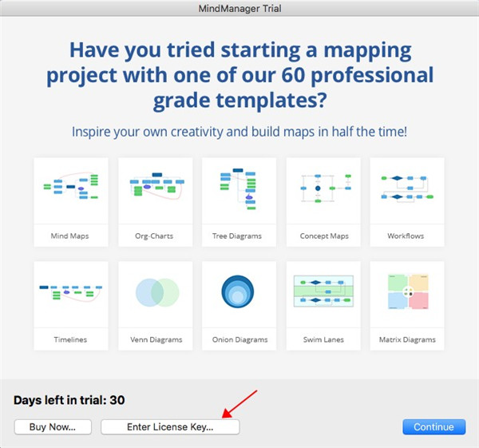This screenshot has width=479, height=448.
Task: Click the MindManager Trial window title
Action: pos(239,8)
